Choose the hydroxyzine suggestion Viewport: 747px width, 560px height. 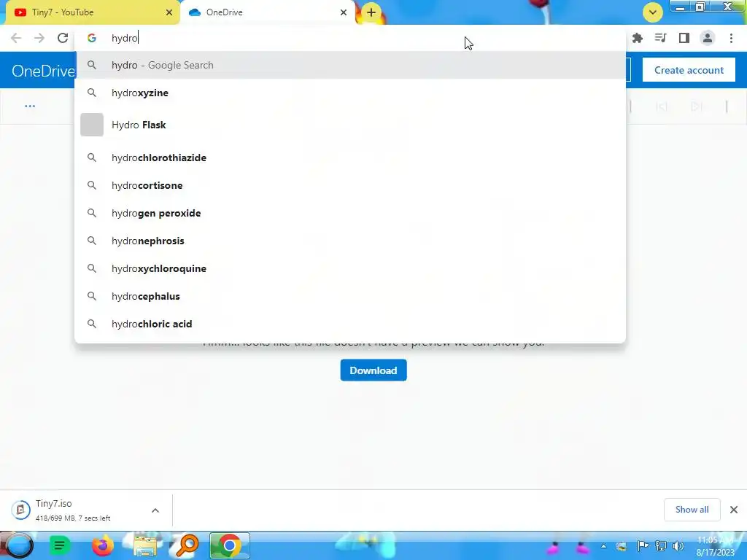(x=350, y=93)
